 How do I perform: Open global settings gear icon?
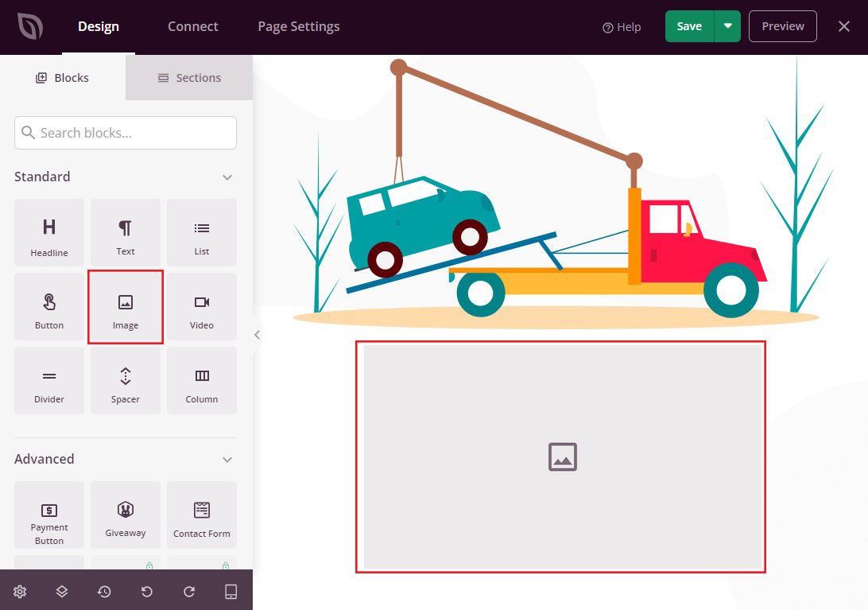pos(20,592)
